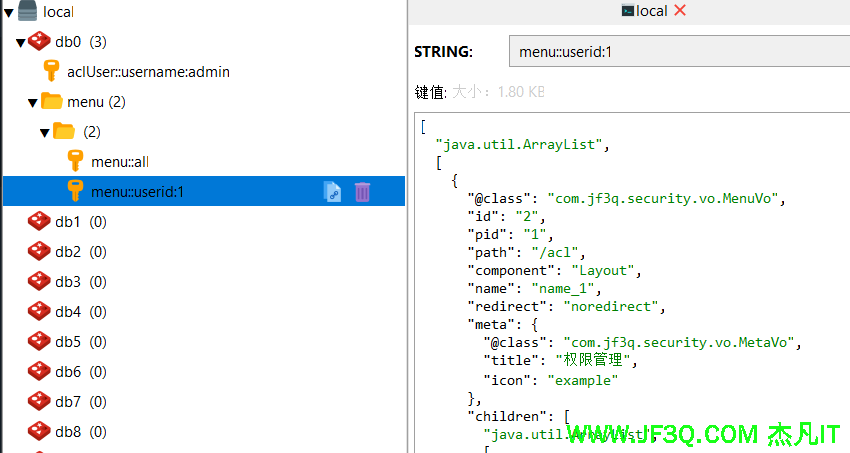The height and width of the screenshot is (453, 850).
Task: Close the local tab with red X
Action: 681,11
